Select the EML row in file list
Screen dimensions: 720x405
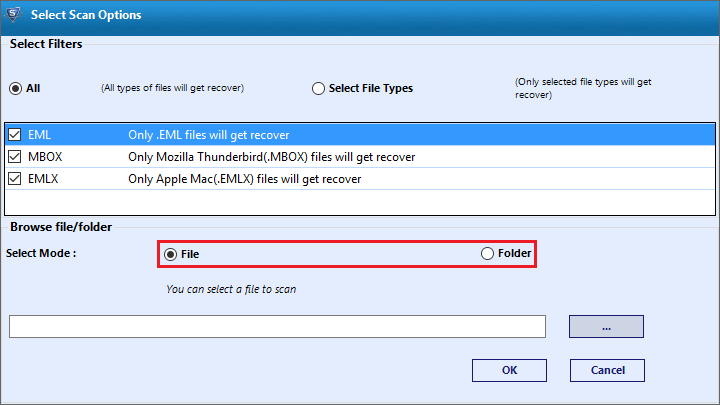(360, 135)
